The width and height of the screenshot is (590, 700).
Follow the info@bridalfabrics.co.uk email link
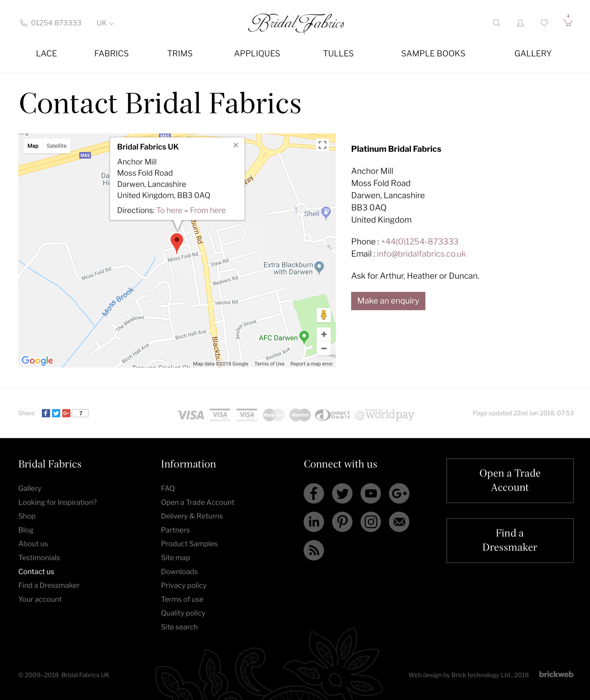[x=421, y=254]
